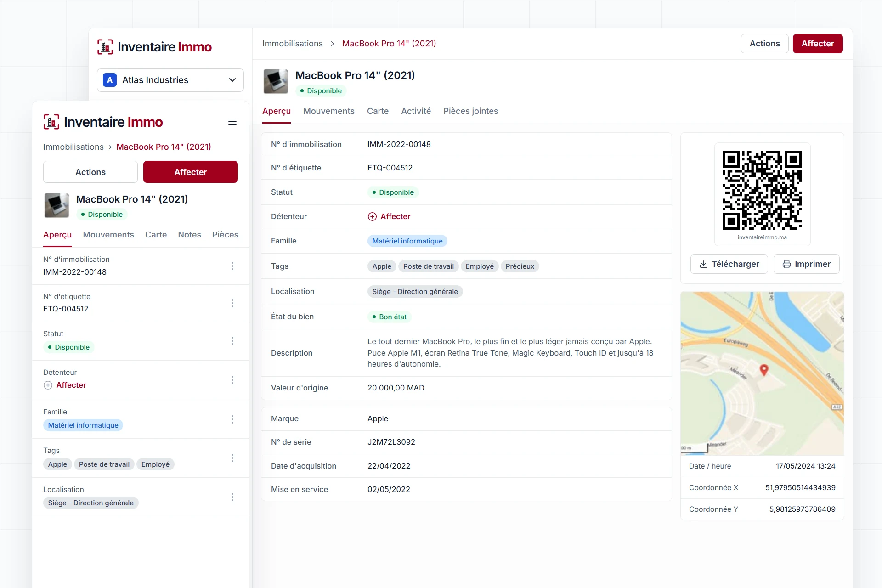882x588 pixels.
Task: Click the Précieux tag chip
Action: coord(520,266)
